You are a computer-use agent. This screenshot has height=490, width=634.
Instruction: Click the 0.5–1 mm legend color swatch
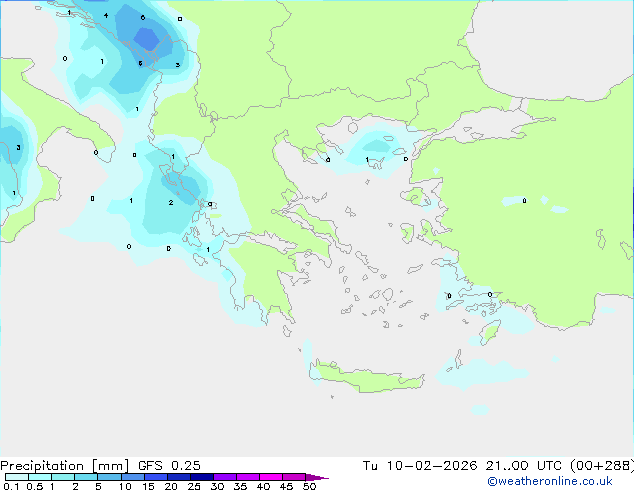pos(40,477)
